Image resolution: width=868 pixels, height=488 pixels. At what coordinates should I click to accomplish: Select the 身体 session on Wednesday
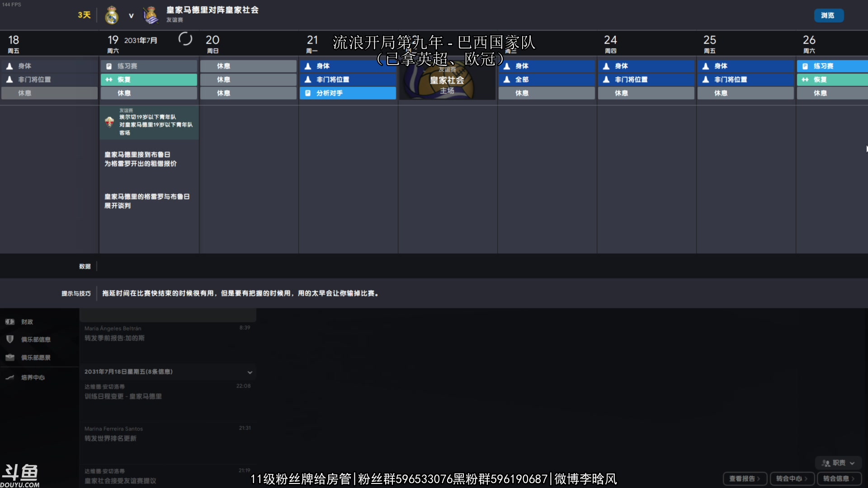coord(547,66)
